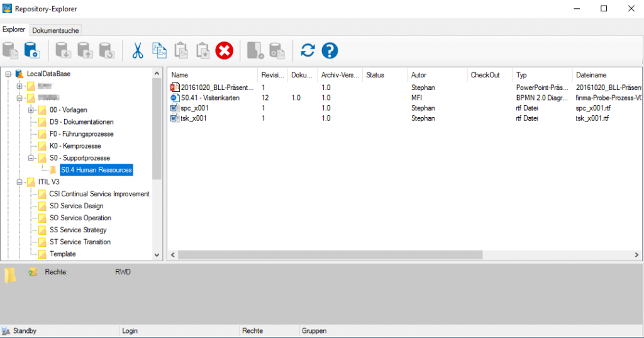The height and width of the screenshot is (338, 644).
Task: Click folder icon of K0 - Kernprozesse
Action: 42,146
